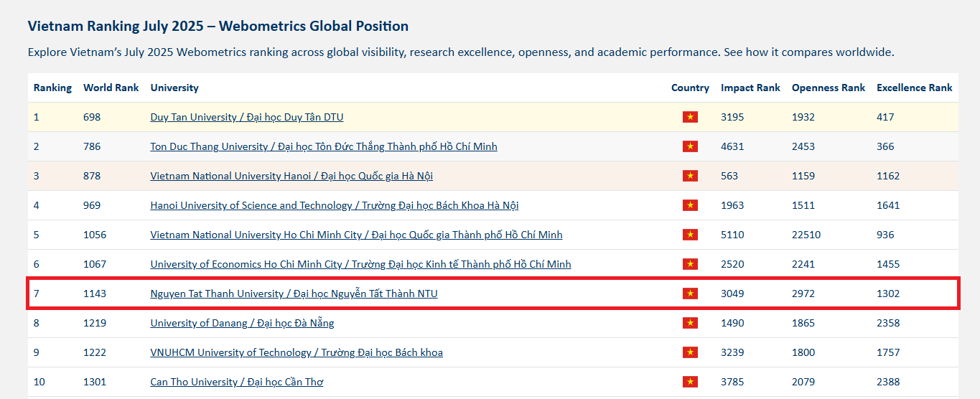Viewport: 980px width, 399px height.
Task: Click Vietnam flag icon in Duy Tan row
Action: pyautogui.click(x=690, y=117)
